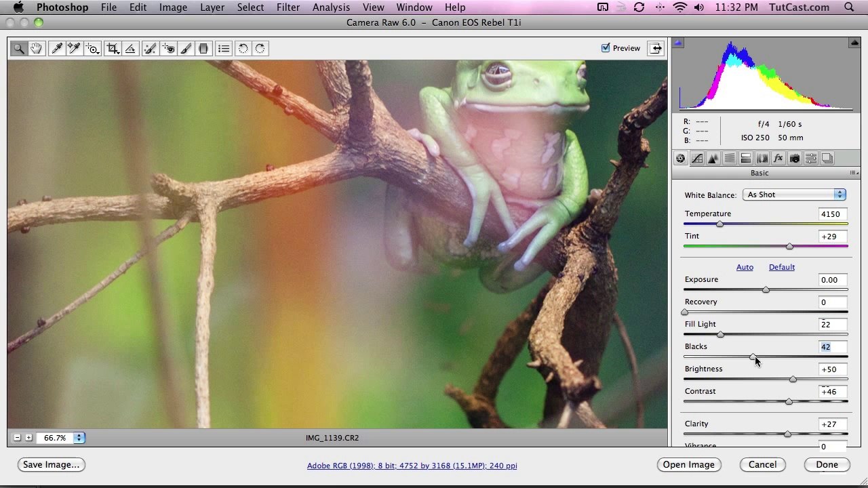Image resolution: width=868 pixels, height=488 pixels.
Task: Open Spotlight search in menu bar
Action: (x=849, y=7)
